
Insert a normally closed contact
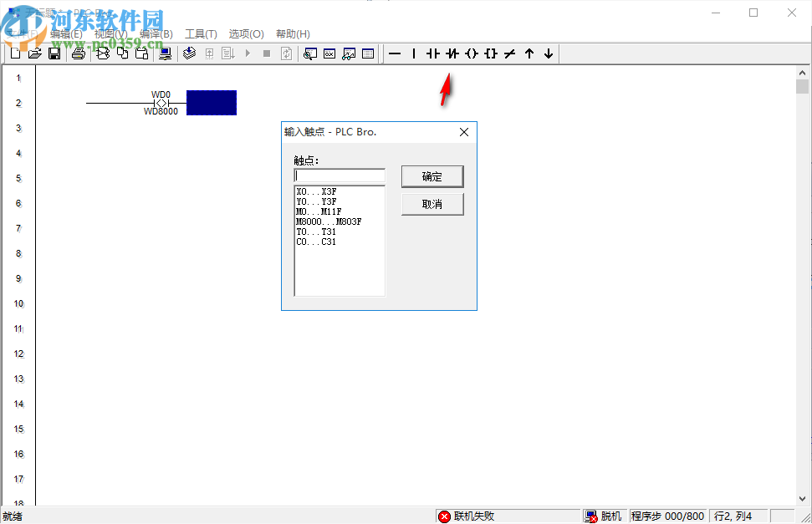452,53
